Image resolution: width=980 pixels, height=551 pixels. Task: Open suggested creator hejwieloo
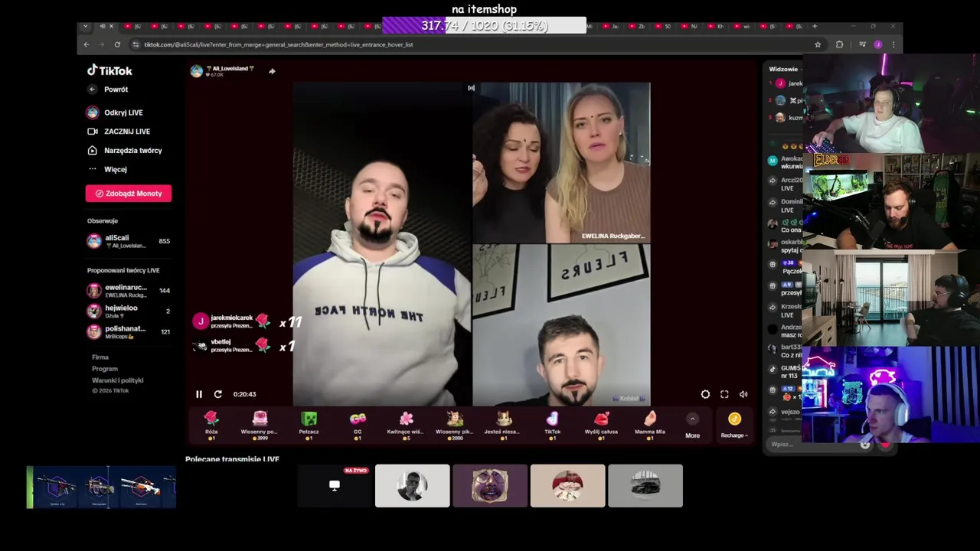pos(128,311)
